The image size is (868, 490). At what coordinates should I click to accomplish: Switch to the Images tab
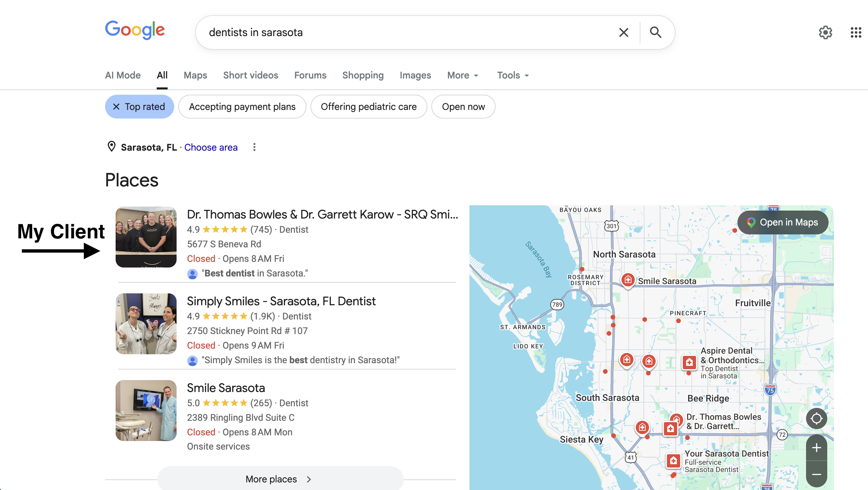tap(415, 75)
